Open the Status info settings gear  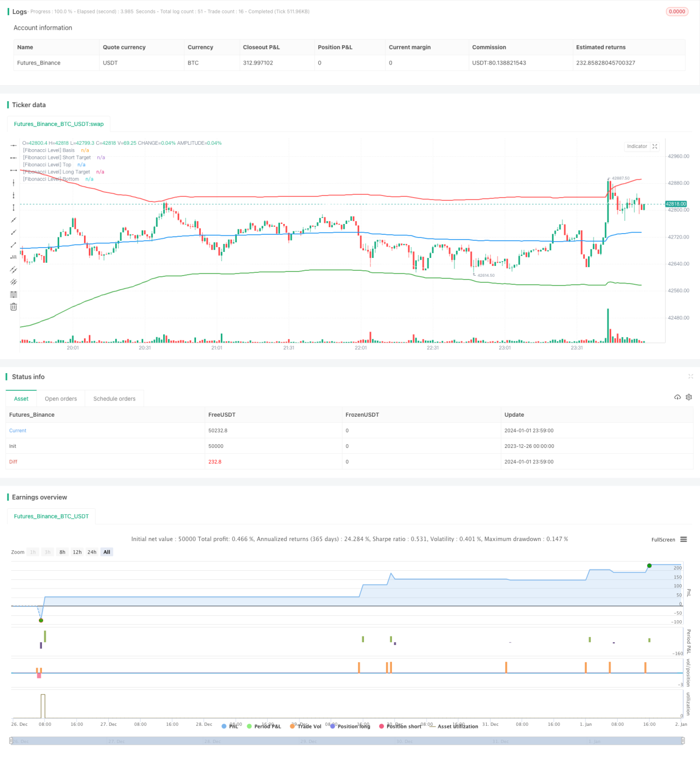coord(689,397)
